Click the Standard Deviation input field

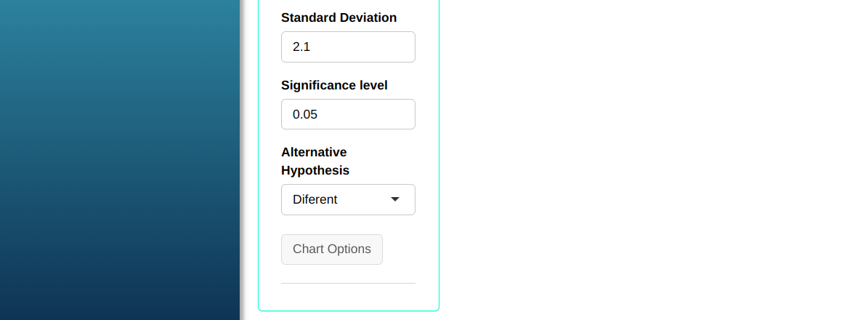pyautogui.click(x=348, y=47)
